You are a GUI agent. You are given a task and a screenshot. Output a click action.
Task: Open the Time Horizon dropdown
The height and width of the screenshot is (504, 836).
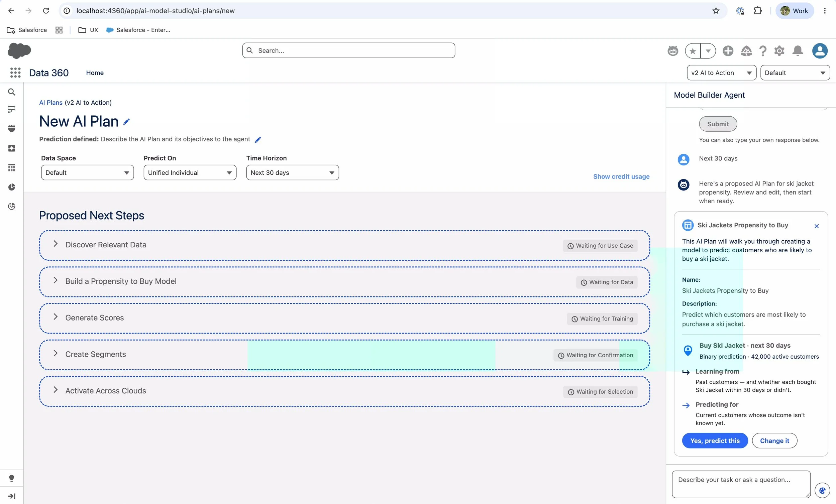(x=293, y=173)
